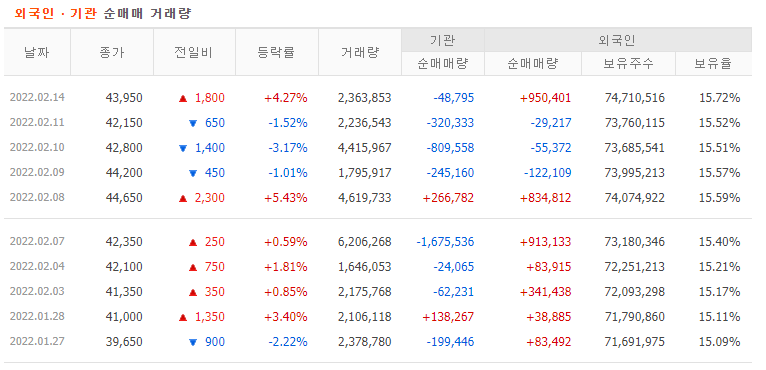Click trading volume 2,363,853
This screenshot has height=370, width=766.
pyautogui.click(x=364, y=98)
